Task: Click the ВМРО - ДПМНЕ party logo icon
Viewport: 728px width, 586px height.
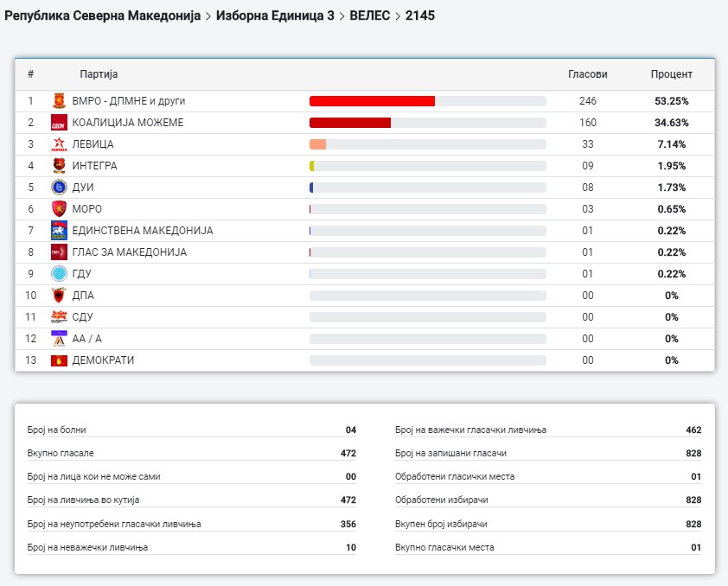Action: coord(59,101)
